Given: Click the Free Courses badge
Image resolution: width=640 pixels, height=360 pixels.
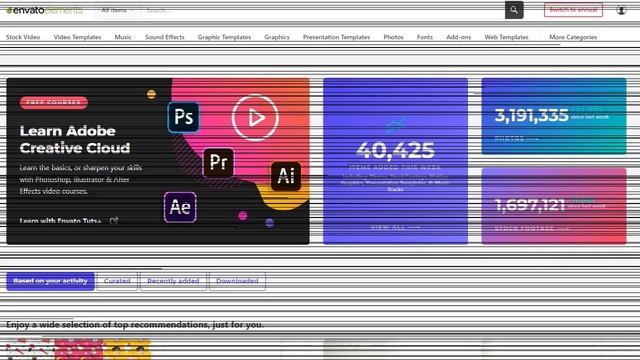Looking at the screenshot, I should (x=53, y=102).
